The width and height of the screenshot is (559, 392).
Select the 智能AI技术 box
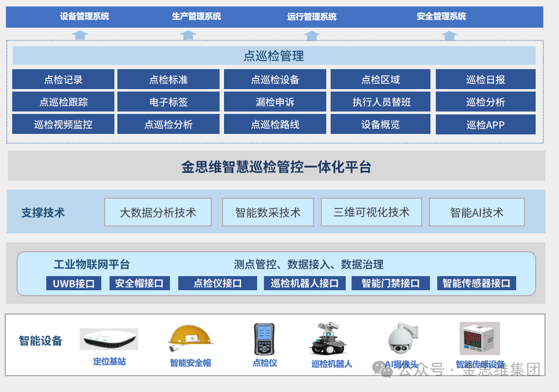coord(477,212)
